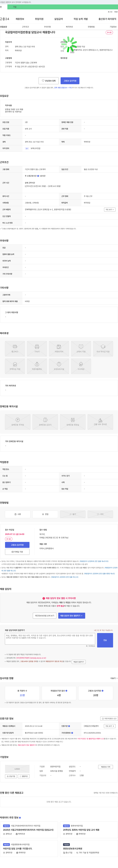The width and height of the screenshot is (118, 868).
Task: Open the 실업급여 main menu
Action: coord(59,19)
